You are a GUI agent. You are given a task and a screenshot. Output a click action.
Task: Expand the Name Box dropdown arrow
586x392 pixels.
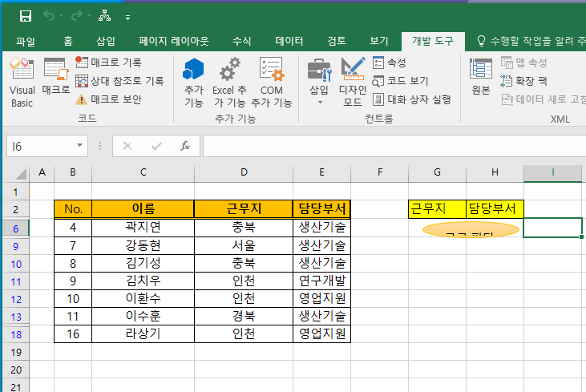point(79,145)
